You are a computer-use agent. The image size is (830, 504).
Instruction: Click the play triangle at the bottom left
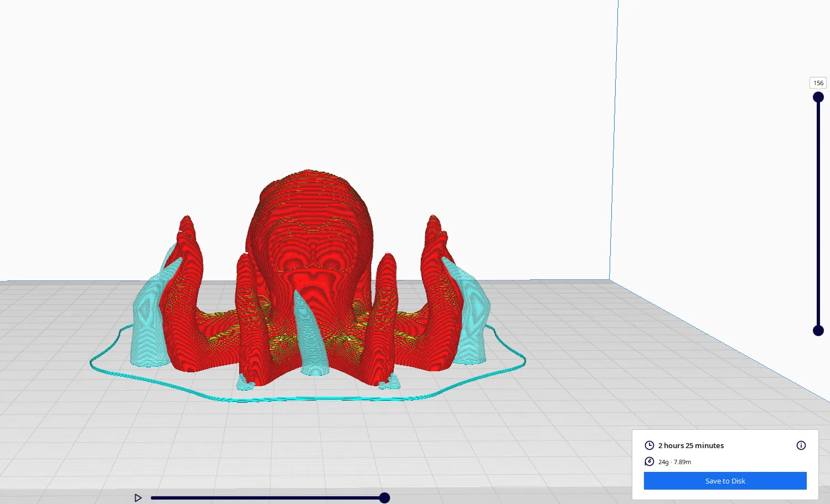[x=138, y=497]
